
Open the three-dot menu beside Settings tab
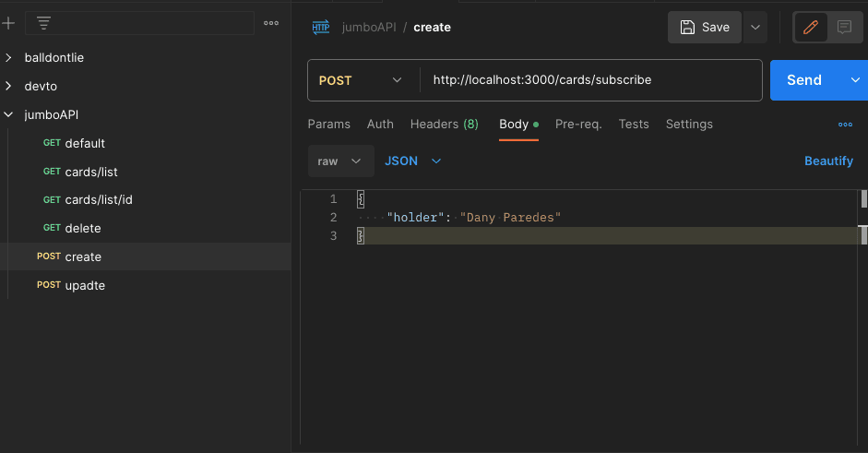845,125
